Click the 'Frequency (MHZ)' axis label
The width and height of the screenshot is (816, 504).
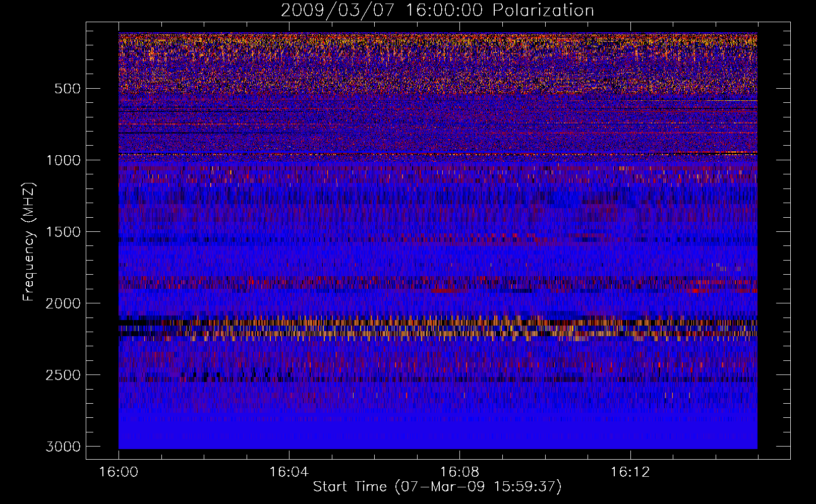(29, 242)
